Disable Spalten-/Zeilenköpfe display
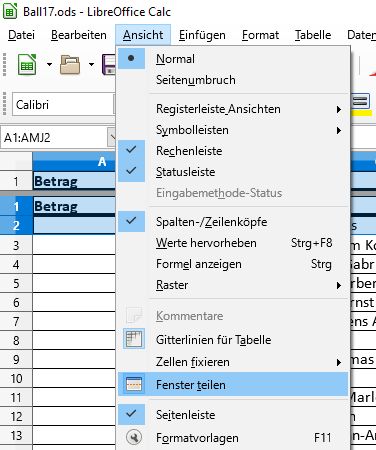The image size is (376, 450). click(x=232, y=222)
